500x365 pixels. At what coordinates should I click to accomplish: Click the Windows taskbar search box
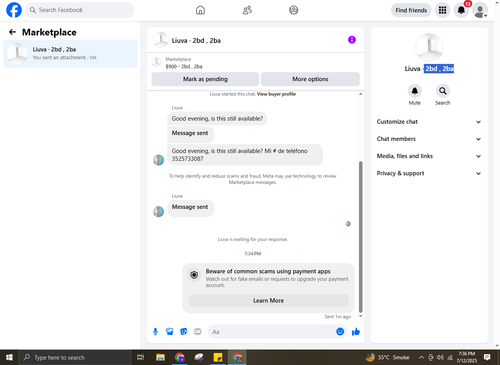tap(75, 357)
